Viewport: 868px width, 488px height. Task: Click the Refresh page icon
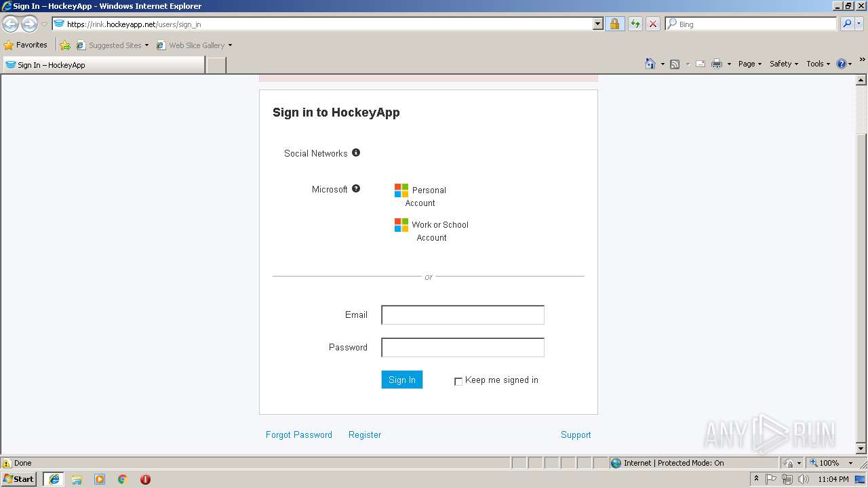(x=635, y=24)
